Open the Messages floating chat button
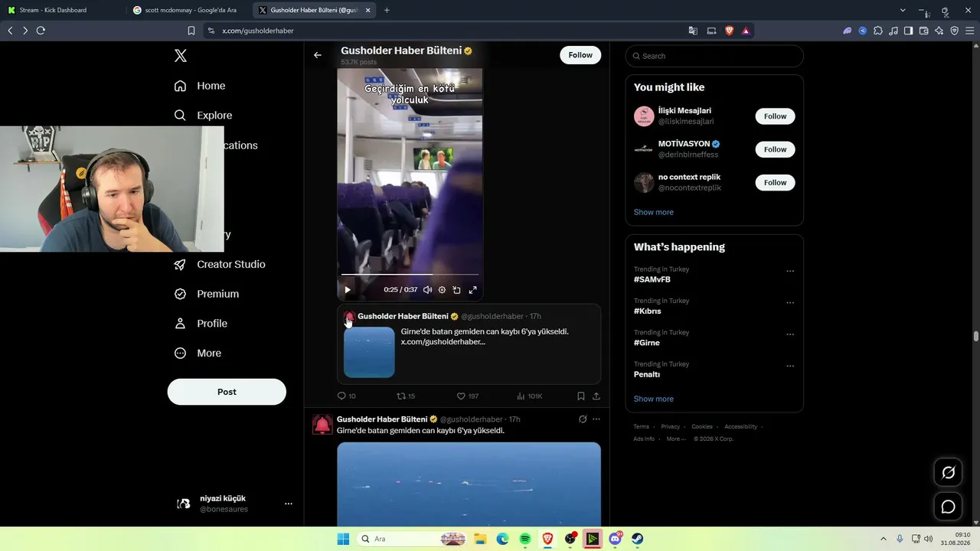 [948, 507]
